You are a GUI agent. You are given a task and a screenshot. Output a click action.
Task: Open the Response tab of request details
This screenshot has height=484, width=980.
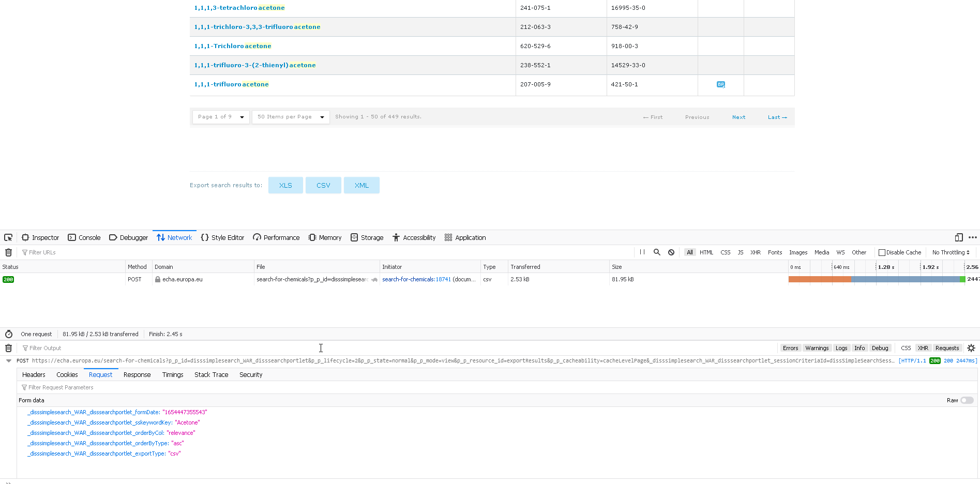pos(137,374)
